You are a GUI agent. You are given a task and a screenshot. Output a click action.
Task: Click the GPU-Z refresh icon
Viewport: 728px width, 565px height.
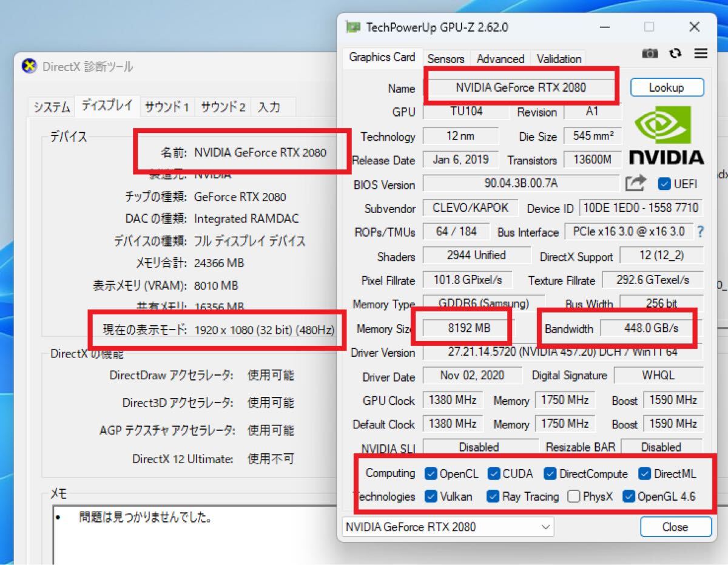675,54
